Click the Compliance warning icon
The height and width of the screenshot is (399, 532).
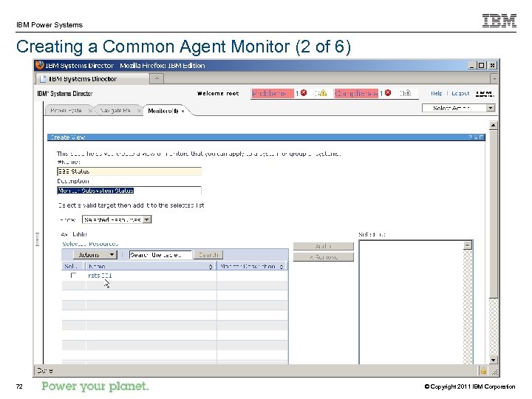(x=407, y=93)
